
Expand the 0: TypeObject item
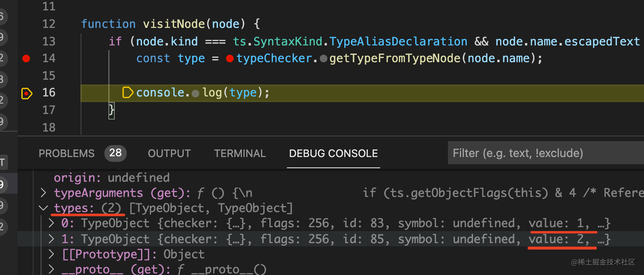[x=51, y=223]
